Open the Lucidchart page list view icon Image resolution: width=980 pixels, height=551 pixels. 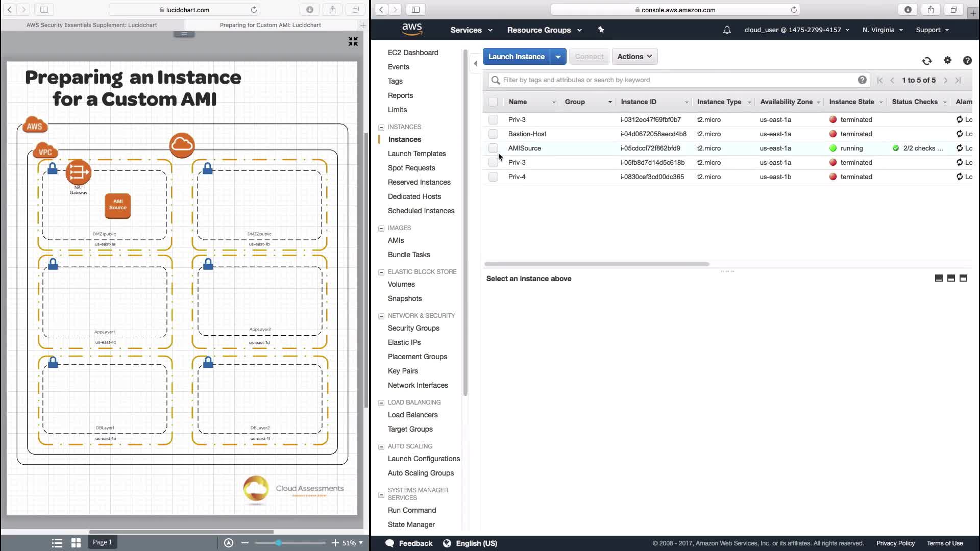[x=57, y=543]
